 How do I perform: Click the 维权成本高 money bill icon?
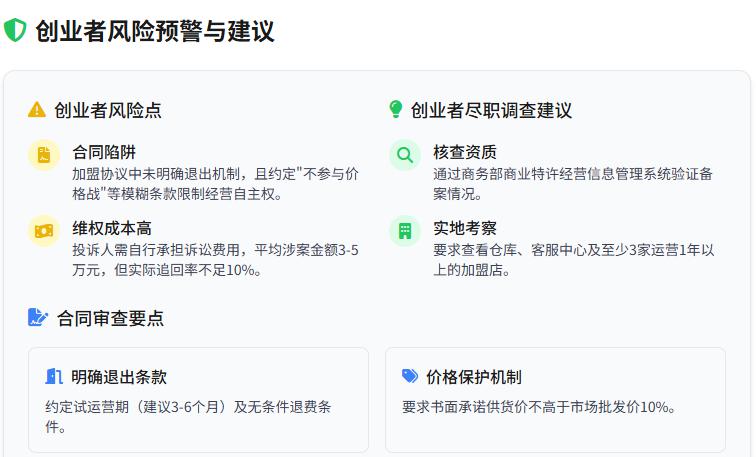coord(44,231)
